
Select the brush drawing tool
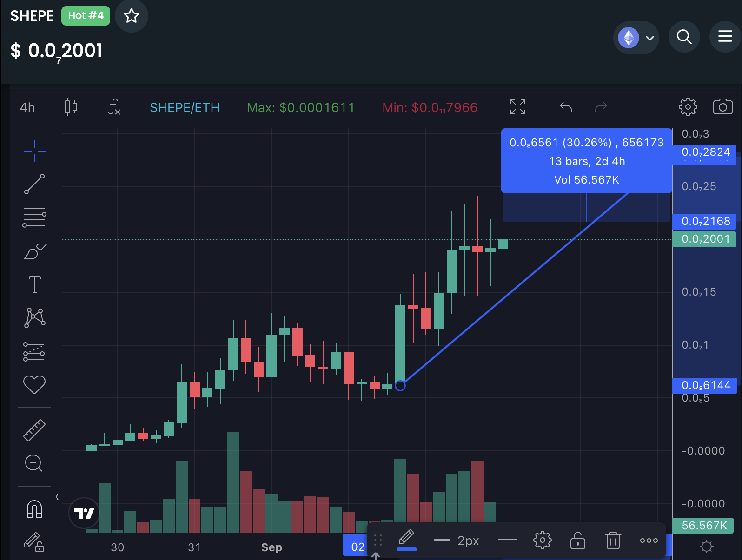pos(34,251)
